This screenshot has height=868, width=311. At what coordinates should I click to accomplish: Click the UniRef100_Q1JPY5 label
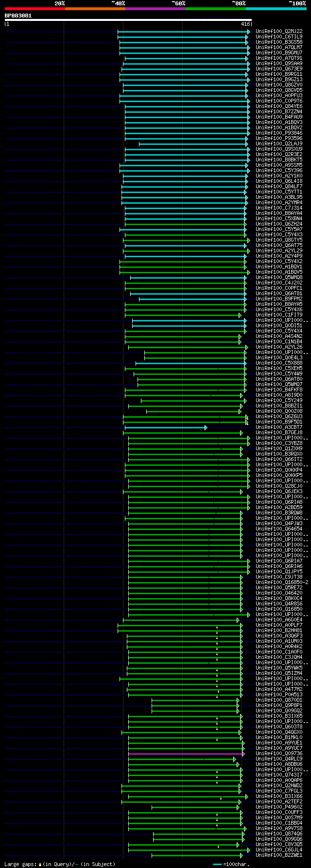point(279,571)
